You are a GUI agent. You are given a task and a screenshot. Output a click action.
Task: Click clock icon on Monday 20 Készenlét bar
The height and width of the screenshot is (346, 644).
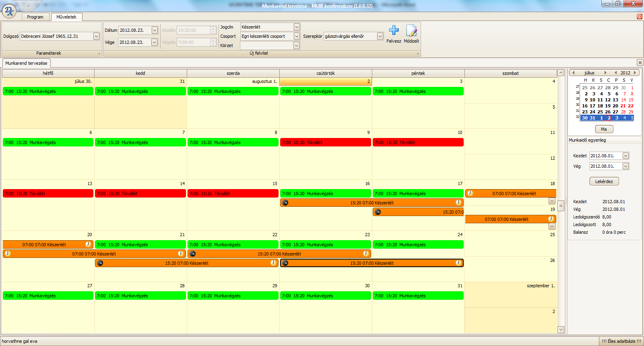coord(88,244)
